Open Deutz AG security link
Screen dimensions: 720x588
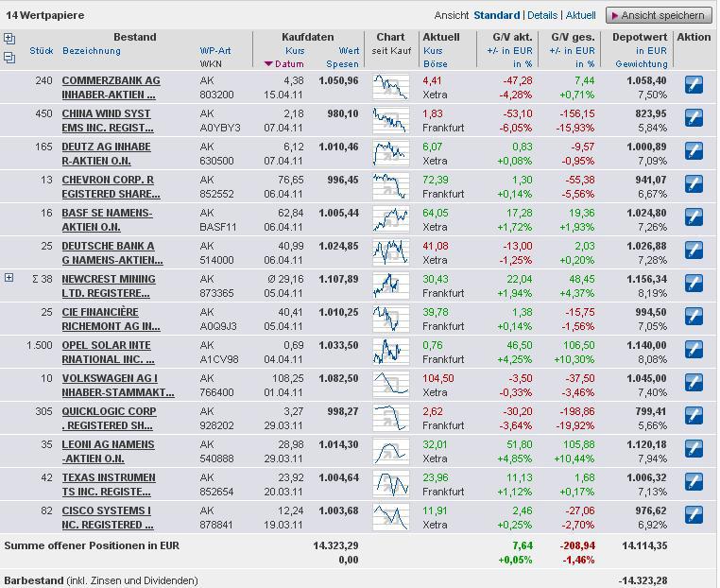tap(106, 153)
